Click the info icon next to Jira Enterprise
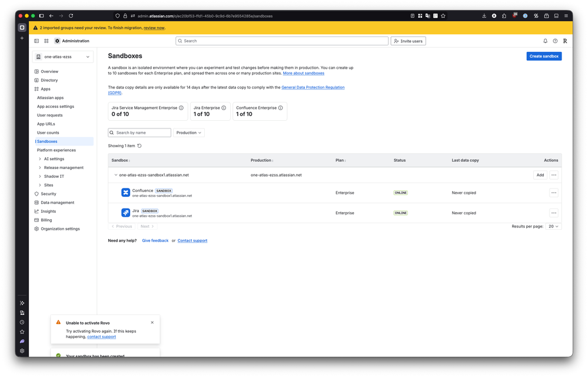The width and height of the screenshot is (588, 377). click(224, 108)
